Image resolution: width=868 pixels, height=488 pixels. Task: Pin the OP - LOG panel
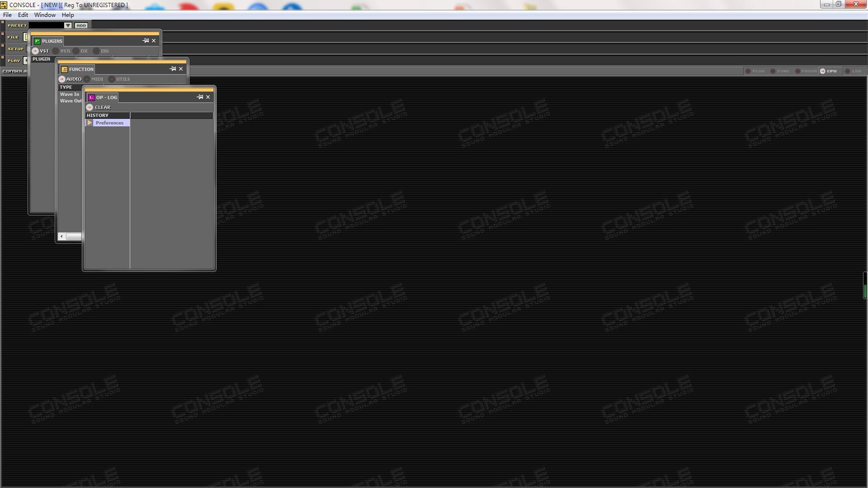tap(200, 97)
